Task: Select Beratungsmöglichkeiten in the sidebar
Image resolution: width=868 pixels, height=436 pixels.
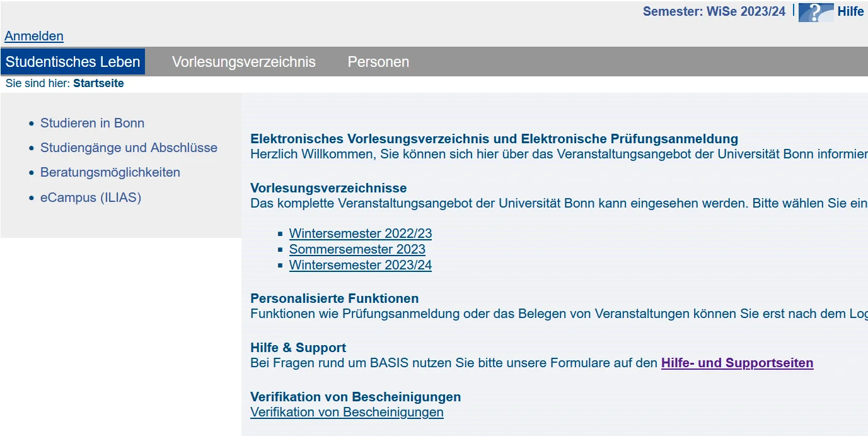Action: coord(110,172)
